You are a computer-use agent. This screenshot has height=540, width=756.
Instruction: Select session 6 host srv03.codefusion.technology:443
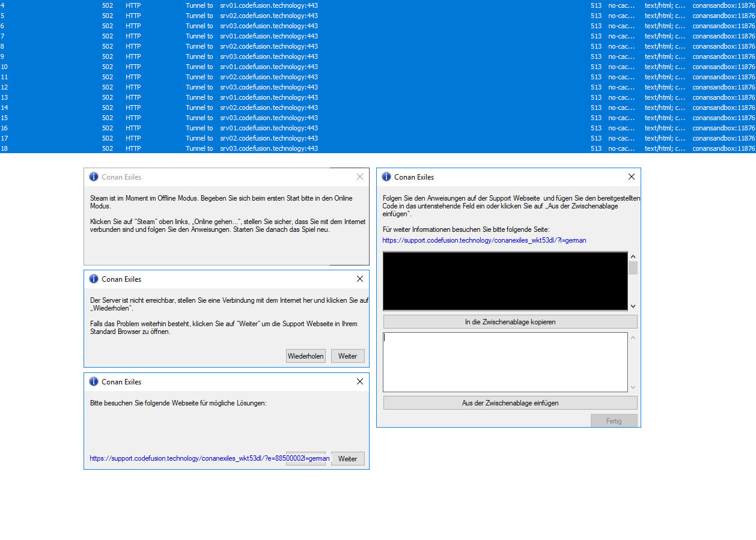pyautogui.click(x=269, y=26)
